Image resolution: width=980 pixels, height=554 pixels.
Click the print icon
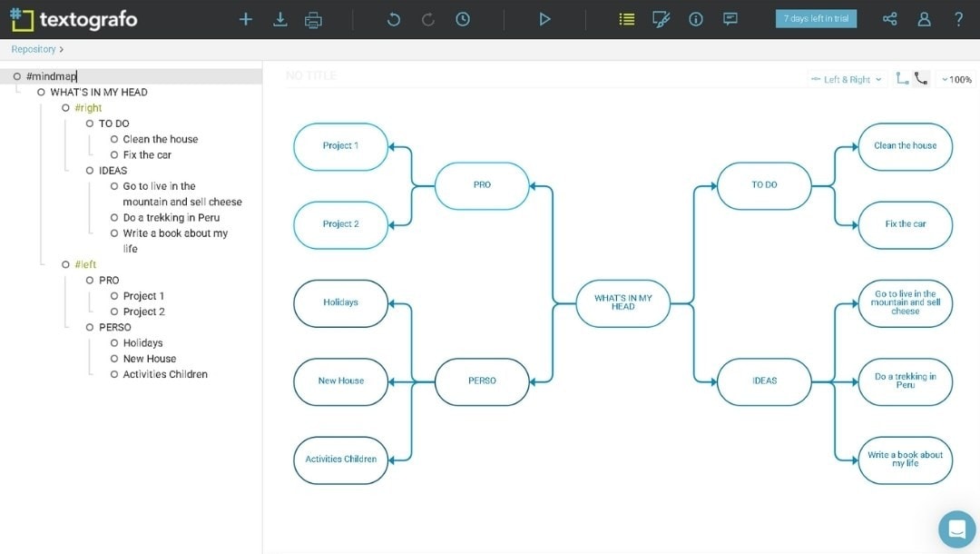click(x=313, y=18)
